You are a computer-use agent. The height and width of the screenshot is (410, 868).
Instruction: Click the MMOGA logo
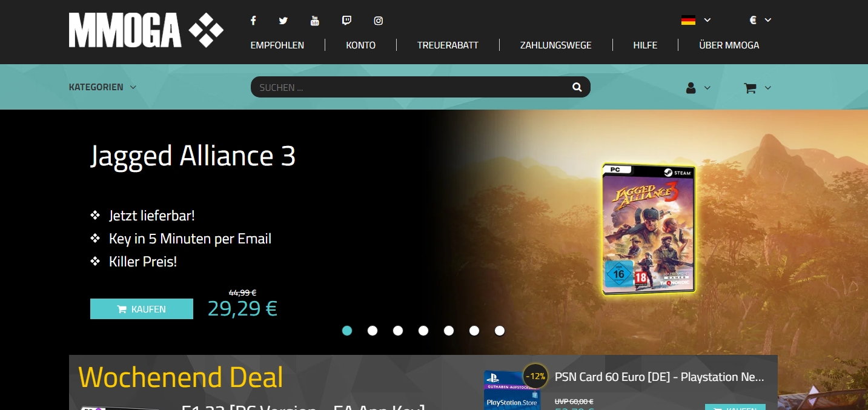[x=146, y=30]
